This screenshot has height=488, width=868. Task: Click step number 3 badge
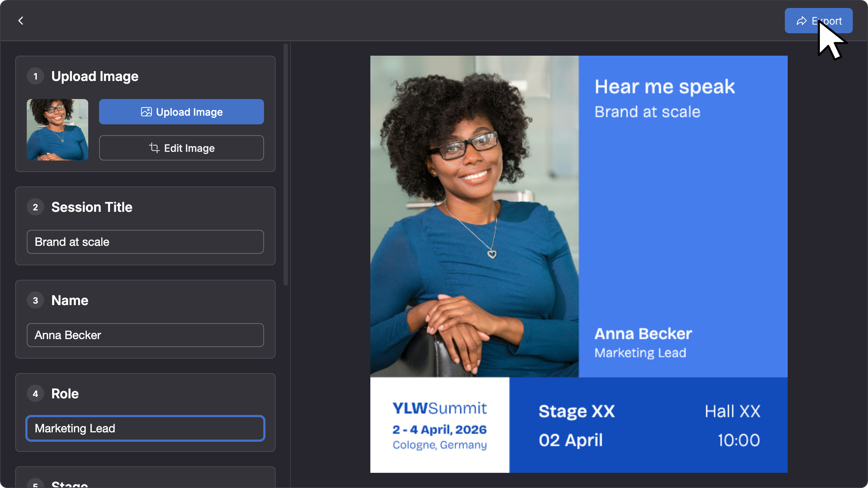pos(35,300)
